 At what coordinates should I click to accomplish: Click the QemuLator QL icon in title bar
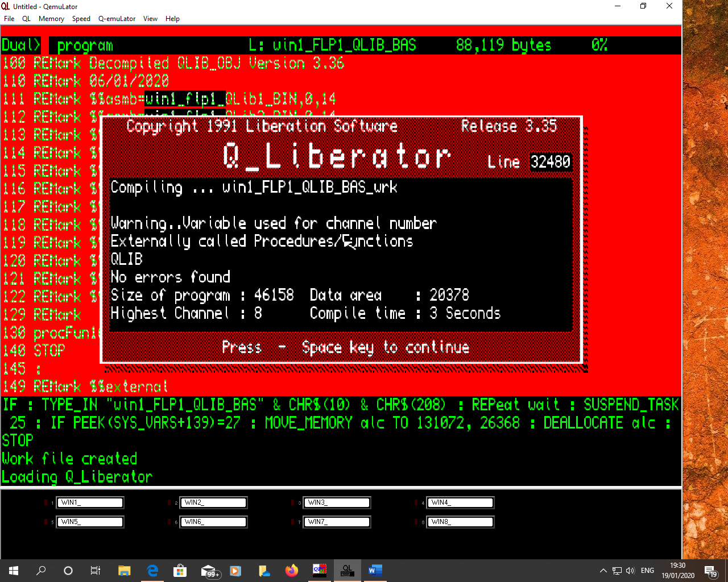click(x=6, y=6)
